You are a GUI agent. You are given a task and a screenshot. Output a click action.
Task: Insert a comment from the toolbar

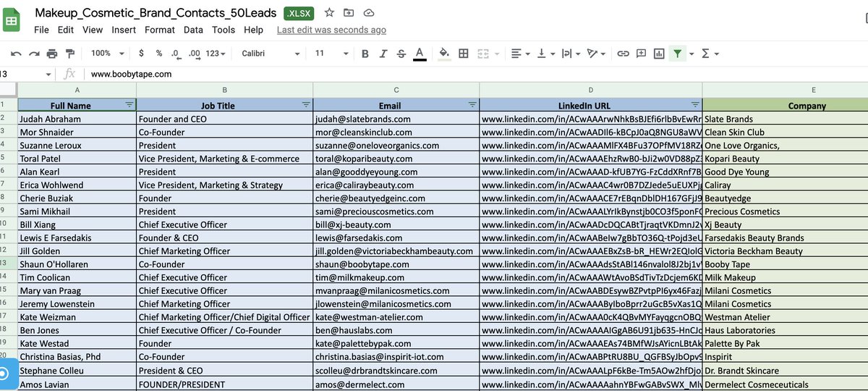tap(641, 54)
